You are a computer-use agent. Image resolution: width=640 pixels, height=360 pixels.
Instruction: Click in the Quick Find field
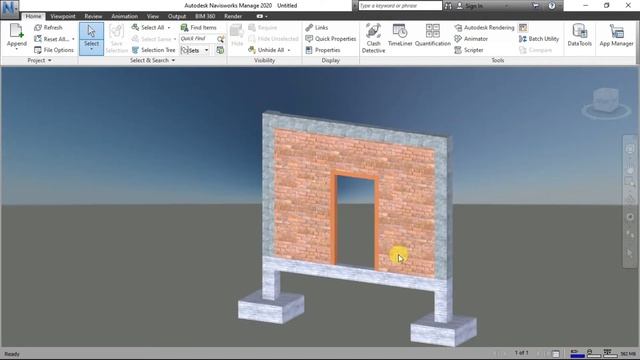click(x=198, y=38)
